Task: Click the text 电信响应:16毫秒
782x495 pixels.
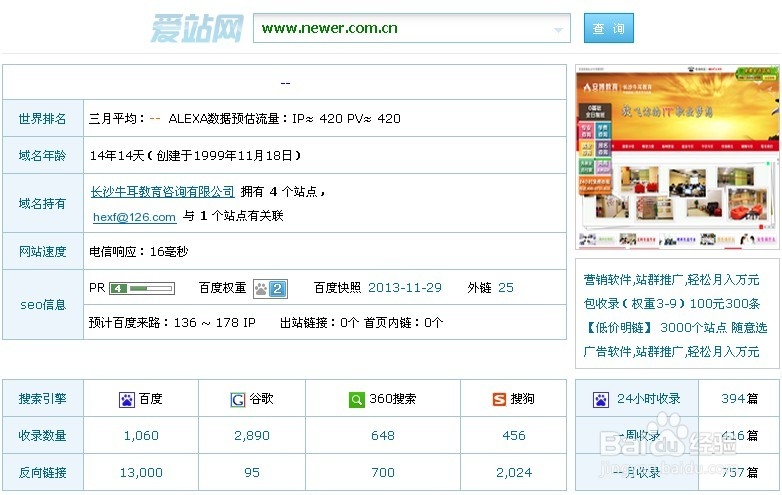Action: [x=139, y=252]
